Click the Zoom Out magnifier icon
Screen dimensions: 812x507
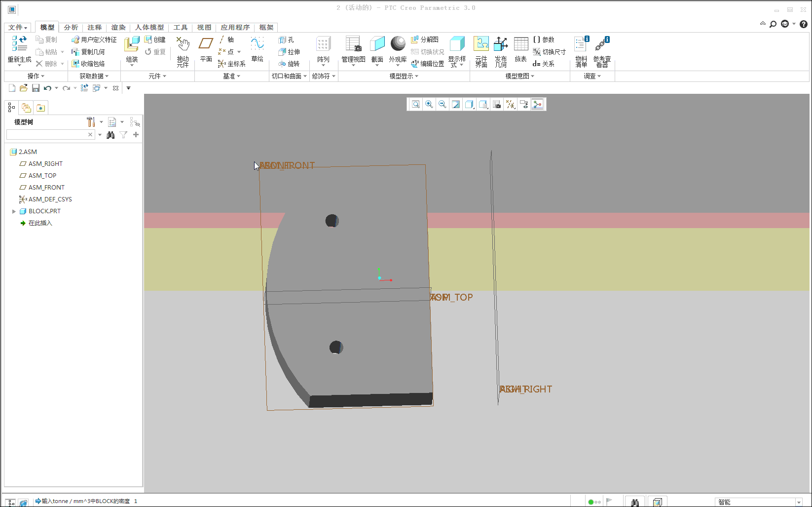(443, 104)
